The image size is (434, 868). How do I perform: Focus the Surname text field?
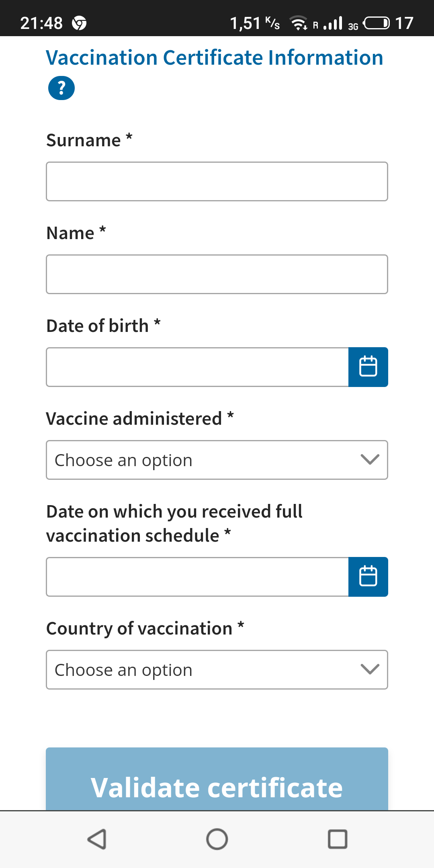217,182
